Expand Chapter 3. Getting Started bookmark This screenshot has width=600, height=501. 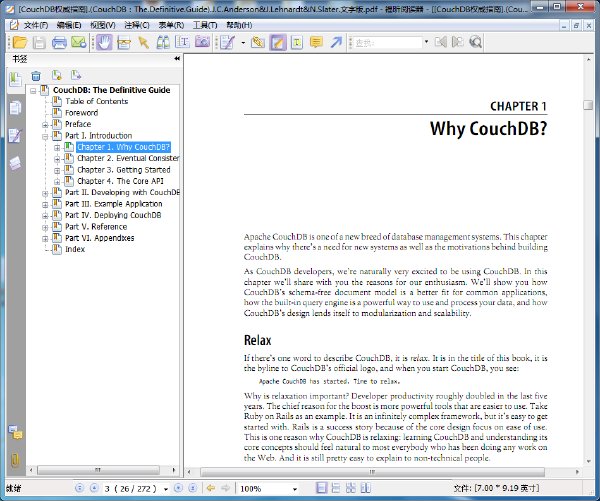57,170
